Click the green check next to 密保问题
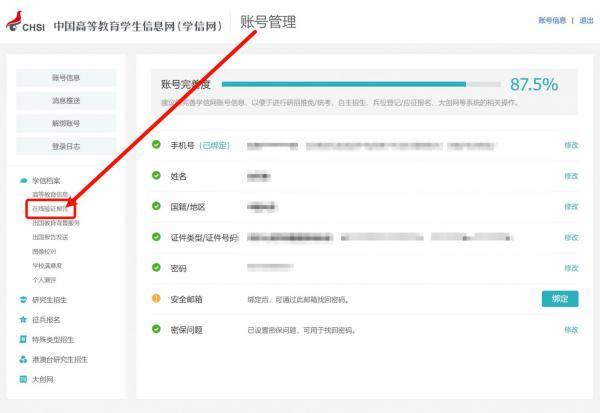This screenshot has height=413, width=600. (x=156, y=329)
